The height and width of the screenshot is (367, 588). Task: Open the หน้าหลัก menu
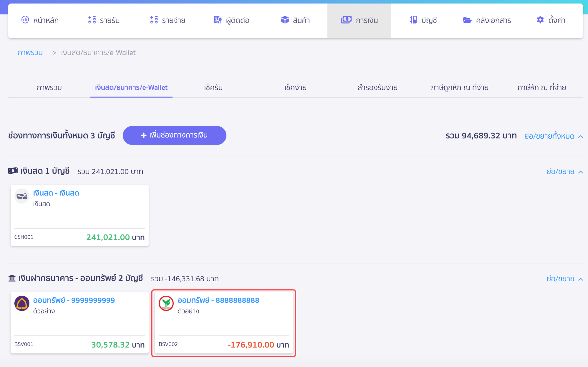[x=40, y=20]
